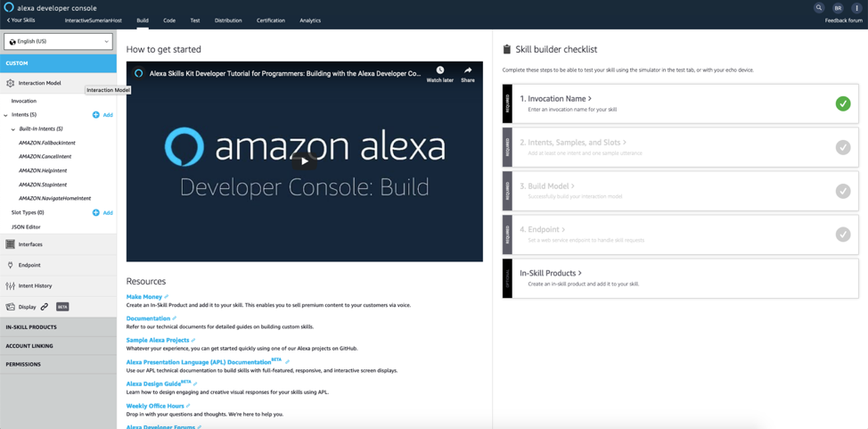Open the JSON Editor sidebar item

coord(26,227)
